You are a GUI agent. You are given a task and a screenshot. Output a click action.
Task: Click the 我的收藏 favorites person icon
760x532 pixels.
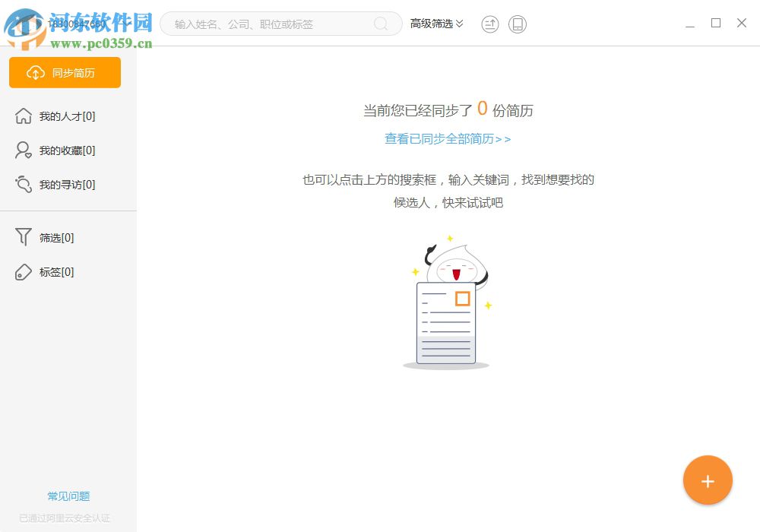22,150
